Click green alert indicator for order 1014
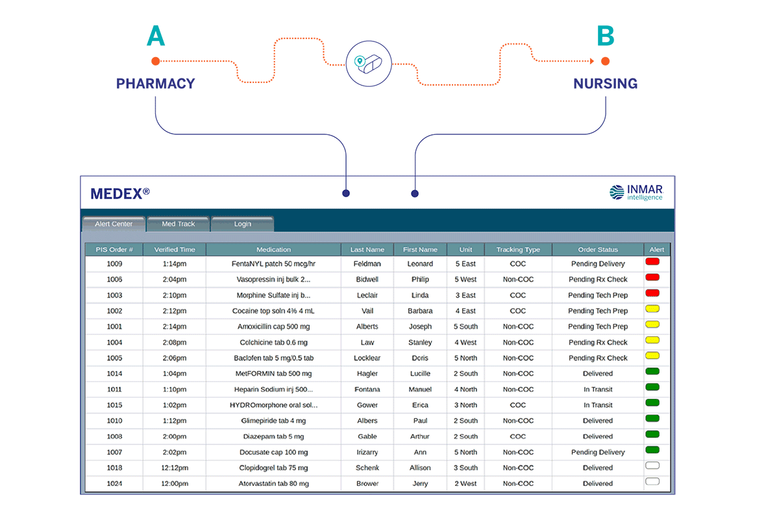The width and height of the screenshot is (779, 532). tap(652, 371)
